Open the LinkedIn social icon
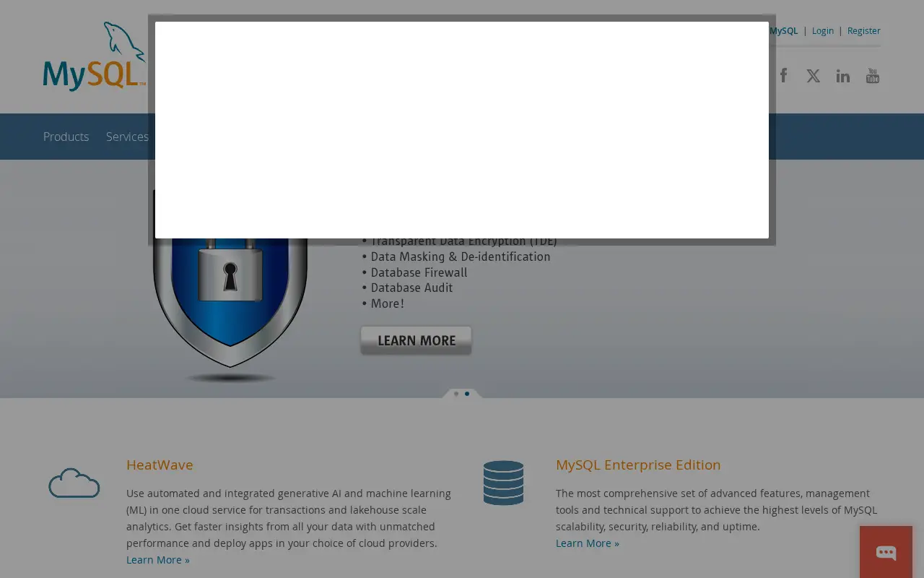Viewport: 924px width, 578px height. point(842,76)
